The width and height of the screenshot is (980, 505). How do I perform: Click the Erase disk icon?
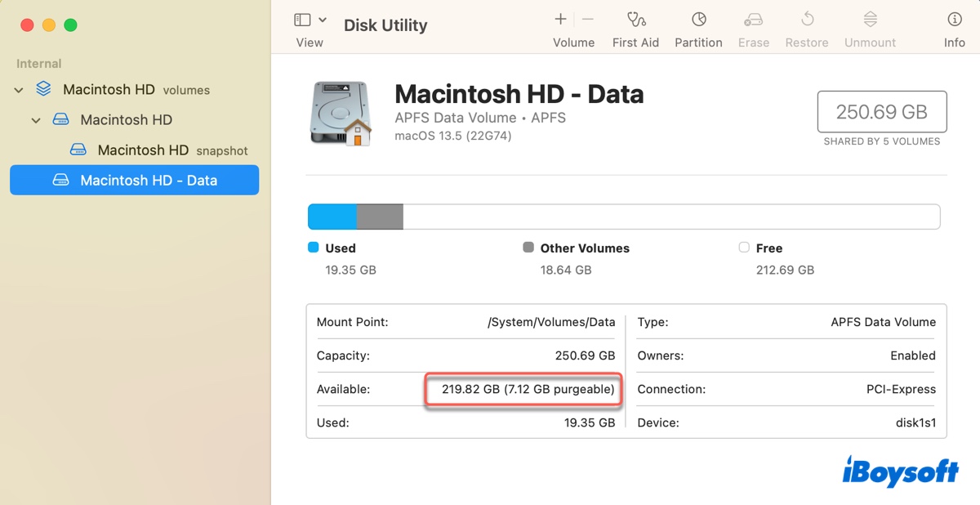pos(753,20)
